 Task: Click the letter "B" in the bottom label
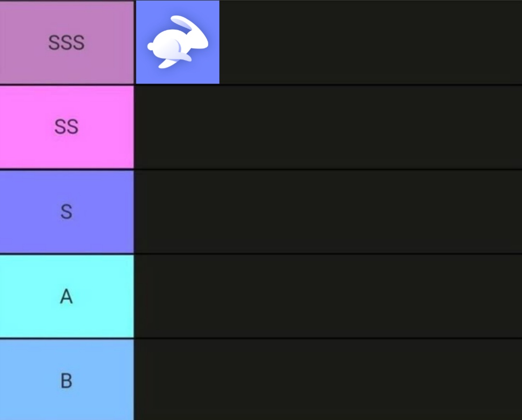click(67, 381)
